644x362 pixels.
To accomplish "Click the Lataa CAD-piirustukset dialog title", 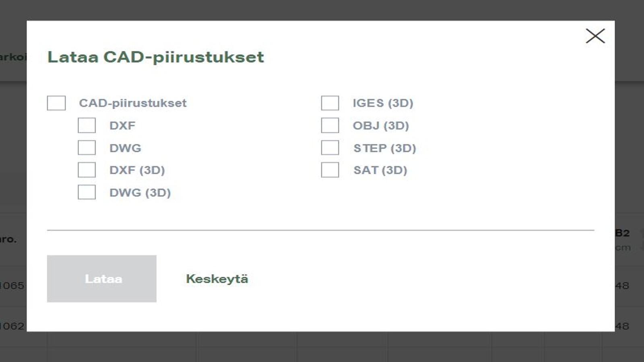I will click(156, 57).
